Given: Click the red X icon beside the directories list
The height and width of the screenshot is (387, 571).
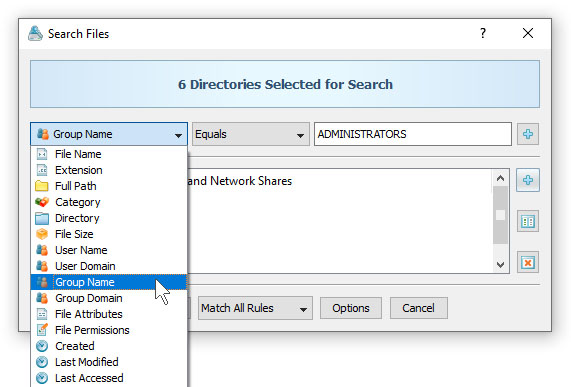Looking at the screenshot, I should click(528, 262).
